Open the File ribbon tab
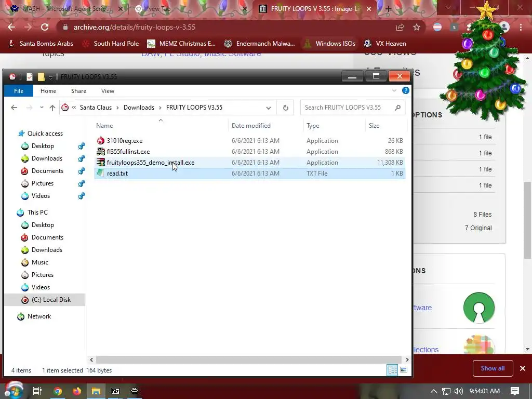 click(x=19, y=91)
